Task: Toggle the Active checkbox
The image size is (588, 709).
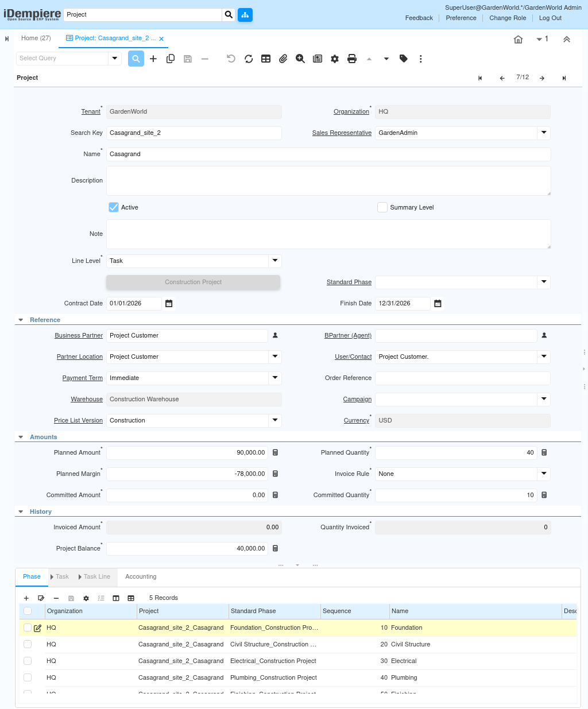Action: [114, 207]
